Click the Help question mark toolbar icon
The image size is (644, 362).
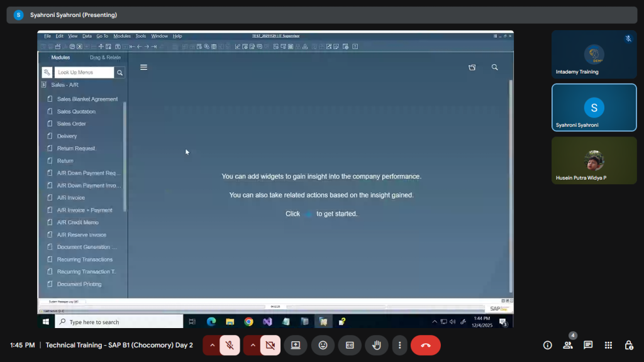point(355,47)
